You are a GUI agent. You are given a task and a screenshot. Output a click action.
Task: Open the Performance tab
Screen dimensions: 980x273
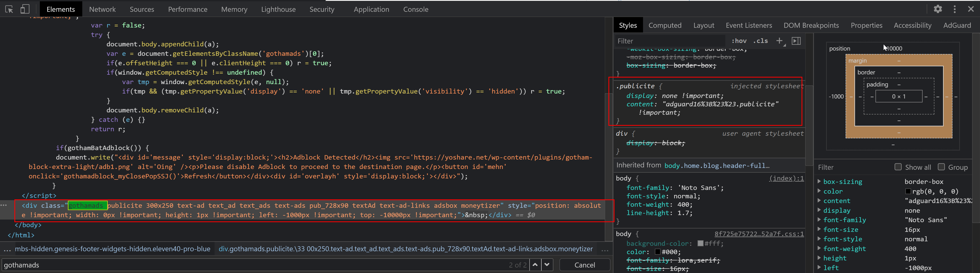188,9
